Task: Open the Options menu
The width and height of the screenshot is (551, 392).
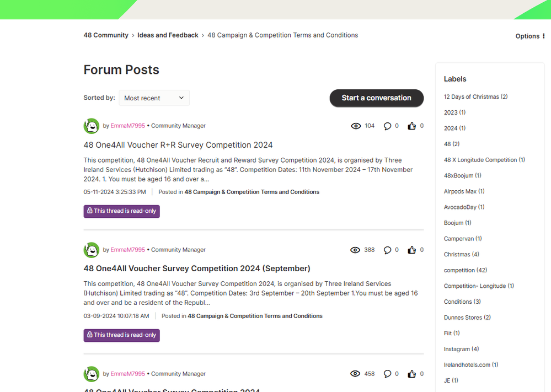Action: [x=529, y=36]
